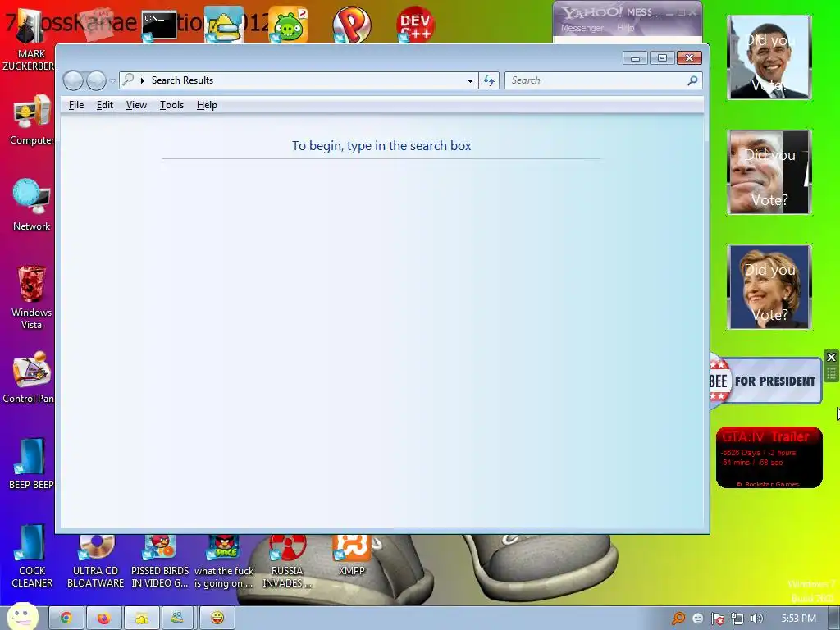Click the GTA:IV Trailer countdown gadget
This screenshot has height=630, width=840.
[769, 457]
